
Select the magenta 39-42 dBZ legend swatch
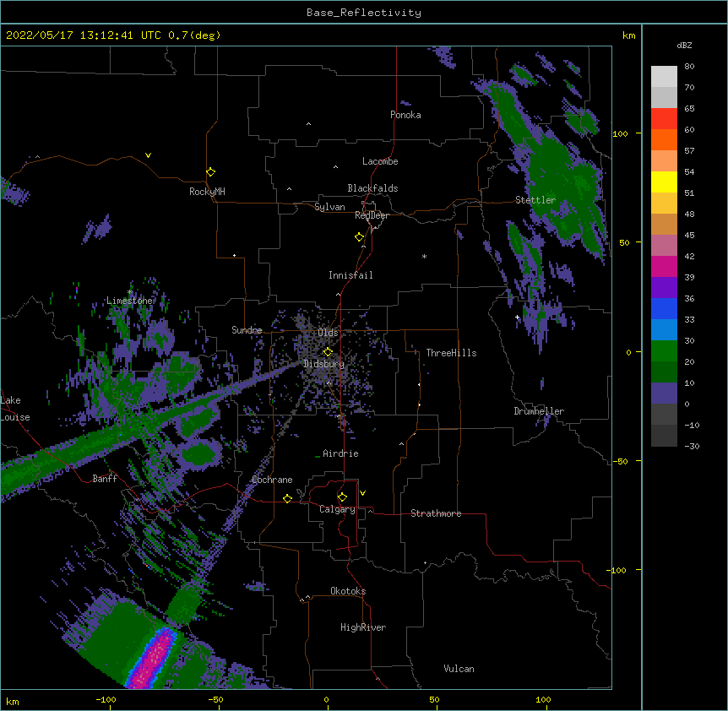click(x=664, y=267)
